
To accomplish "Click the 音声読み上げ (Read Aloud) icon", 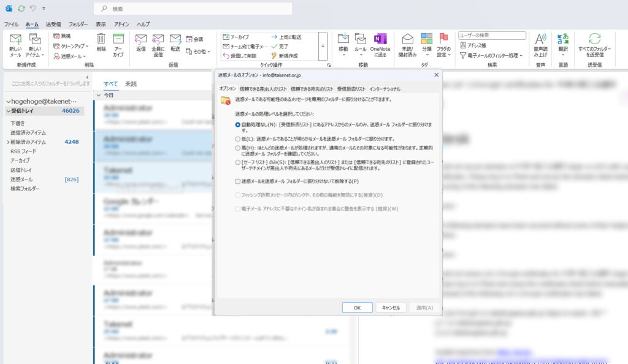I will tap(540, 40).
